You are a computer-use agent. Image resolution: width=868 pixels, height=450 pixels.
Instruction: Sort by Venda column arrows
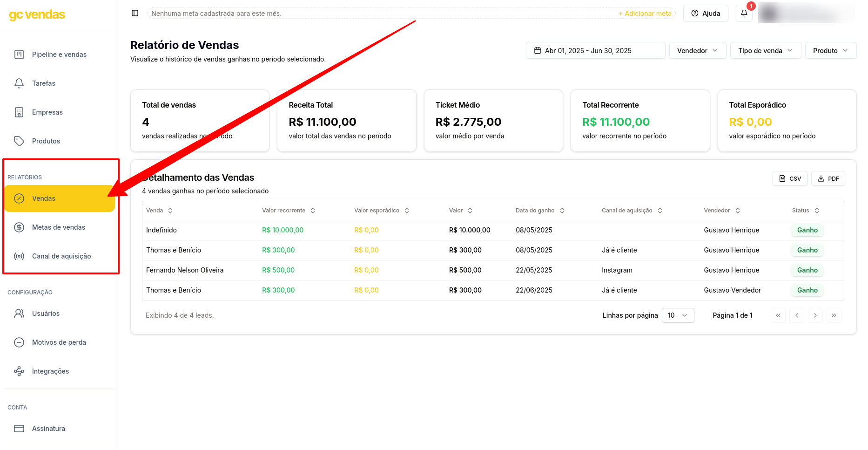[170, 211]
